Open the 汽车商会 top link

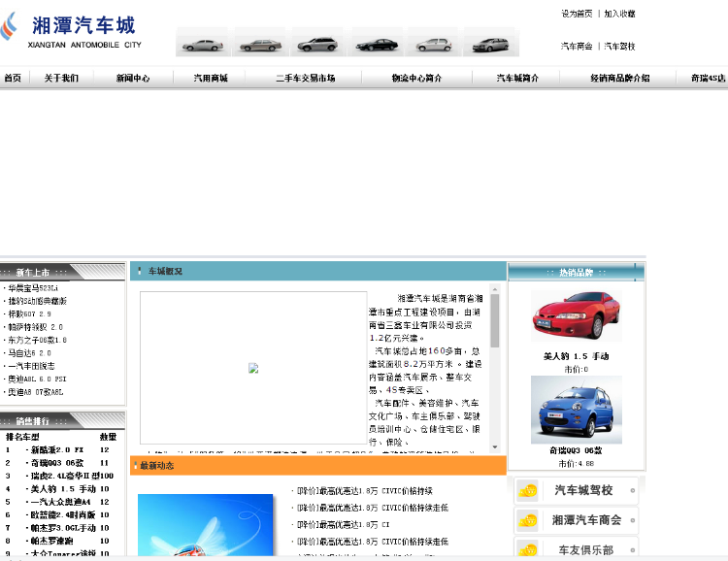(x=577, y=46)
